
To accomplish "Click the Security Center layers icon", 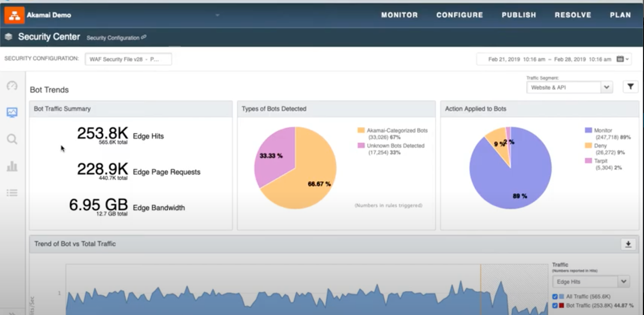I will [x=9, y=37].
